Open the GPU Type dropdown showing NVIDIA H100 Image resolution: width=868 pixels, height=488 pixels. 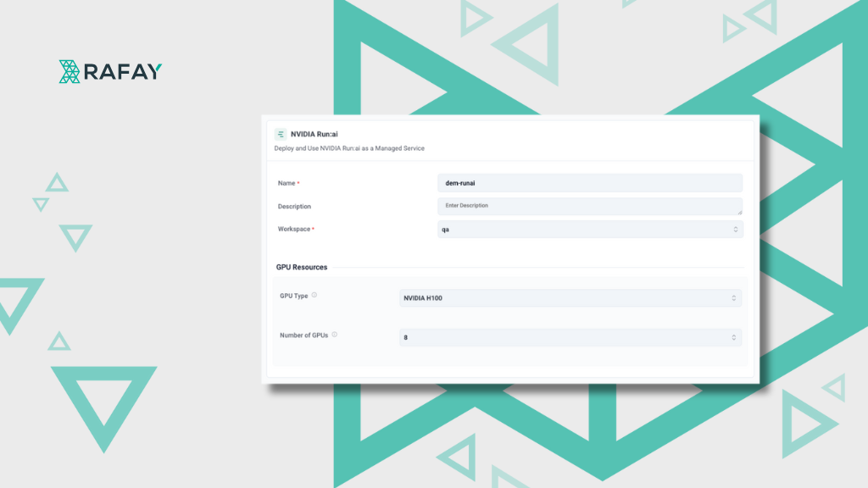(570, 298)
